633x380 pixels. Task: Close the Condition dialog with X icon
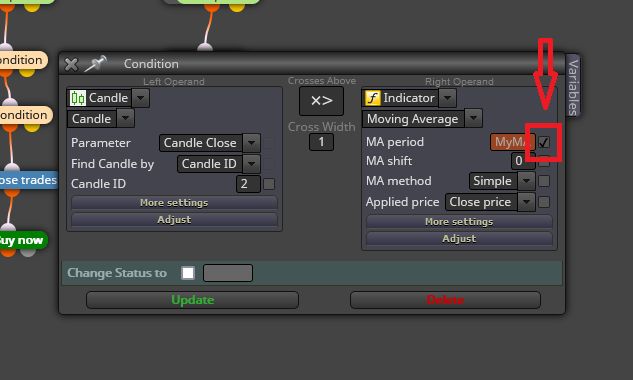coord(71,64)
